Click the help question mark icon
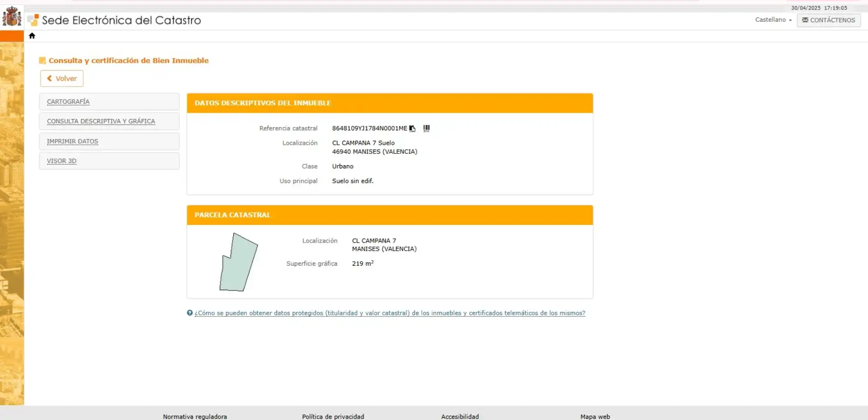The height and width of the screenshot is (420, 868). (x=190, y=313)
